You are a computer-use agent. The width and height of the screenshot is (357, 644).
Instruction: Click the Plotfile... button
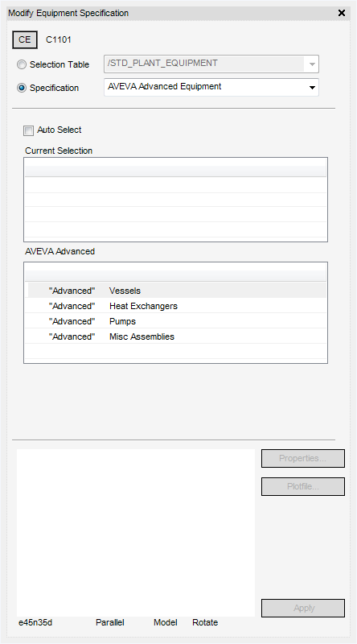point(303,487)
